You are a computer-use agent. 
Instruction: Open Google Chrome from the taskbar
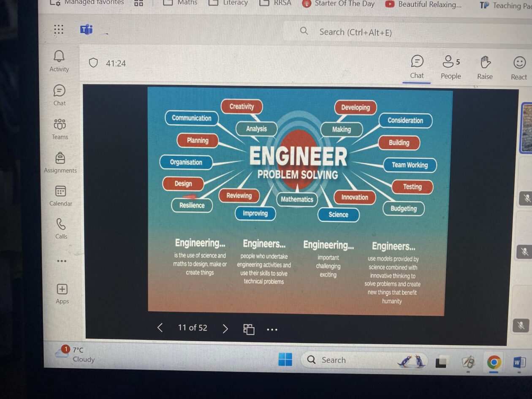tap(494, 362)
